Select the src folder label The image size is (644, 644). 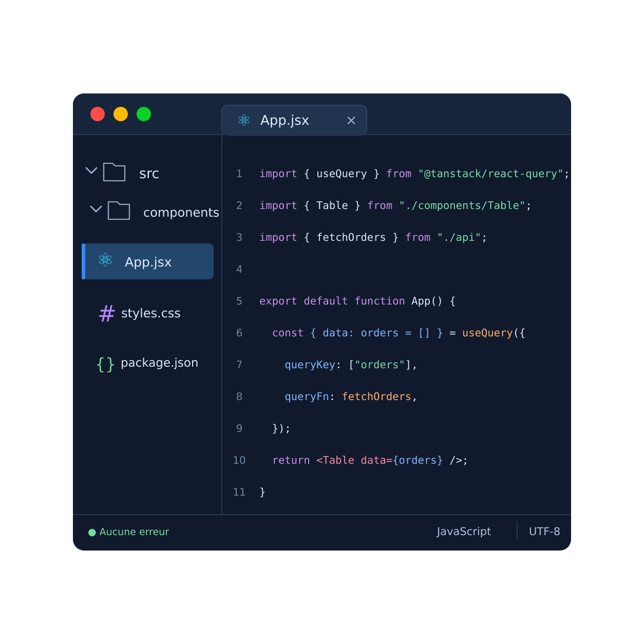point(149,174)
